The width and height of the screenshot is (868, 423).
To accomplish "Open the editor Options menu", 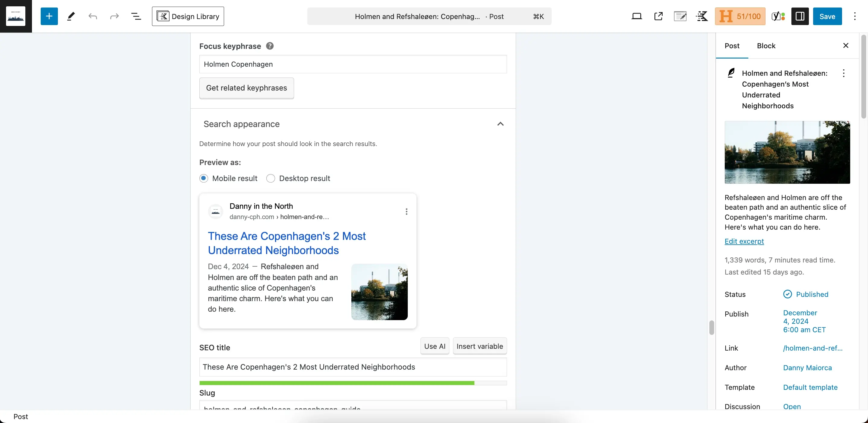I will 855,16.
